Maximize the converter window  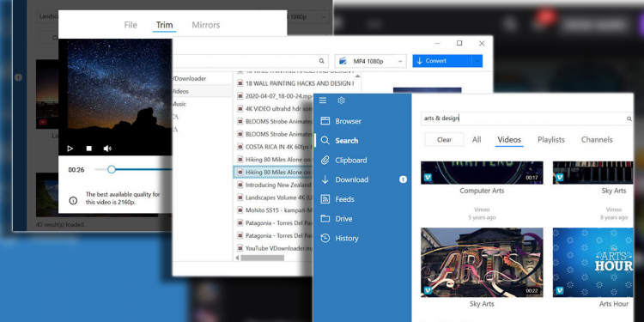click(459, 43)
